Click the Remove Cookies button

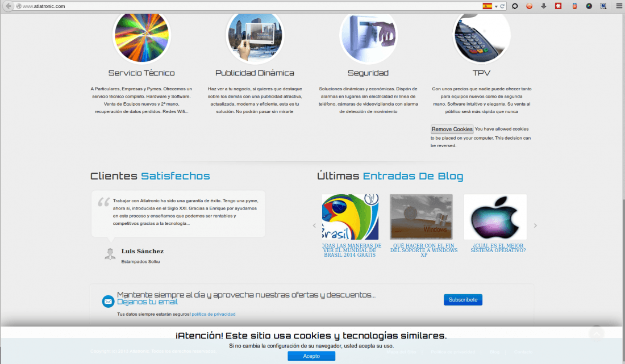point(452,129)
